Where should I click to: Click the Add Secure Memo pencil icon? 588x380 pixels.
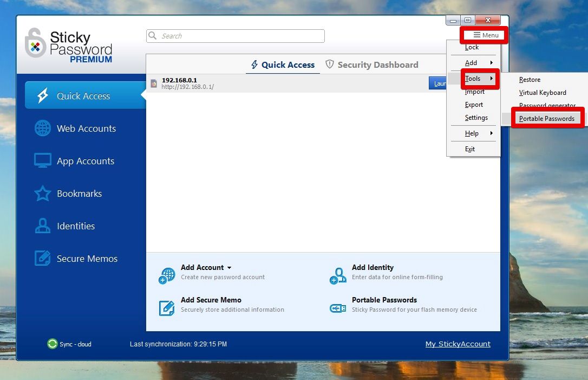tap(167, 308)
